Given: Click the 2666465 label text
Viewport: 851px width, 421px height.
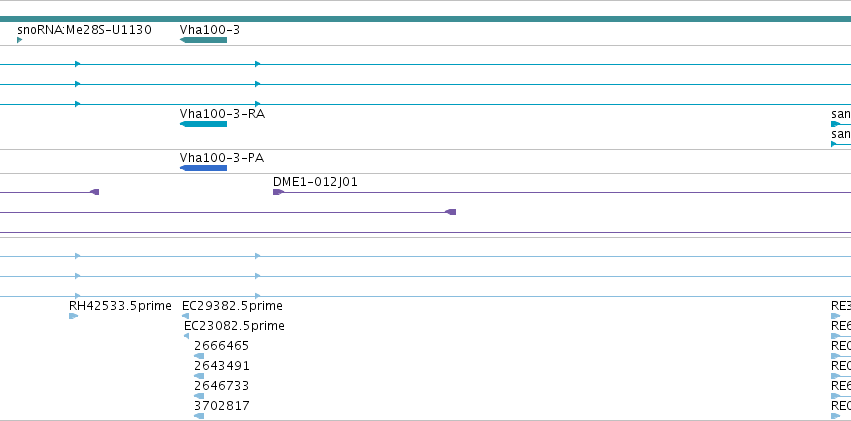Looking at the screenshot, I should point(221,346).
